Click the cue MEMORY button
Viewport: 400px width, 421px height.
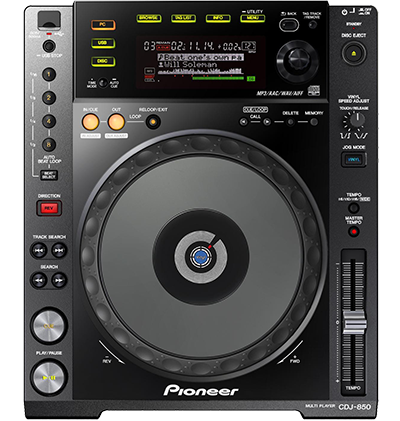point(314,122)
